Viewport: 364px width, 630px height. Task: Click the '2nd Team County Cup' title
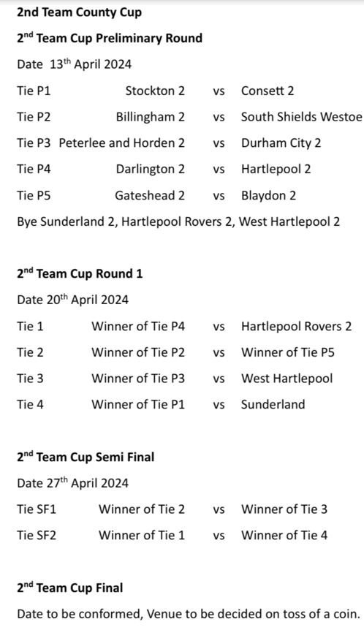click(x=79, y=12)
